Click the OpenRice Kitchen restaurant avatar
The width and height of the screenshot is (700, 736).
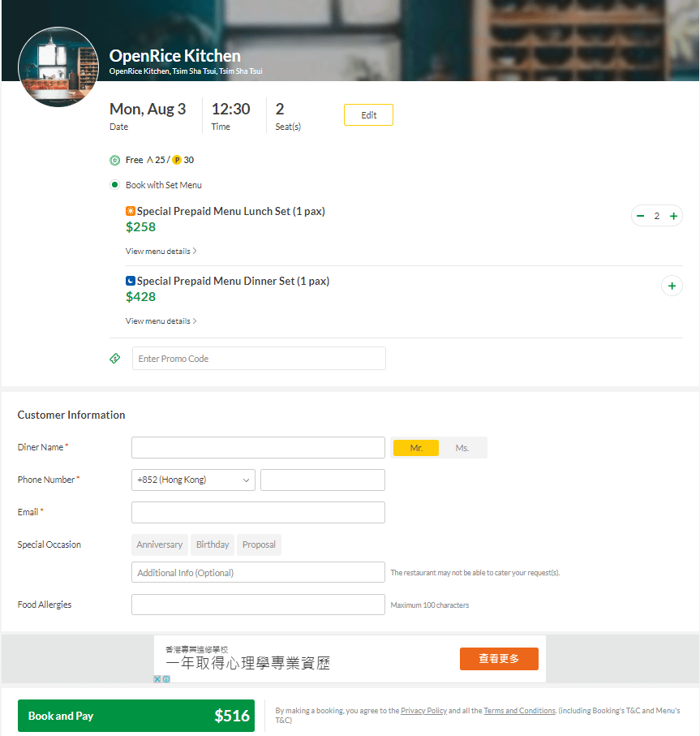(58, 67)
